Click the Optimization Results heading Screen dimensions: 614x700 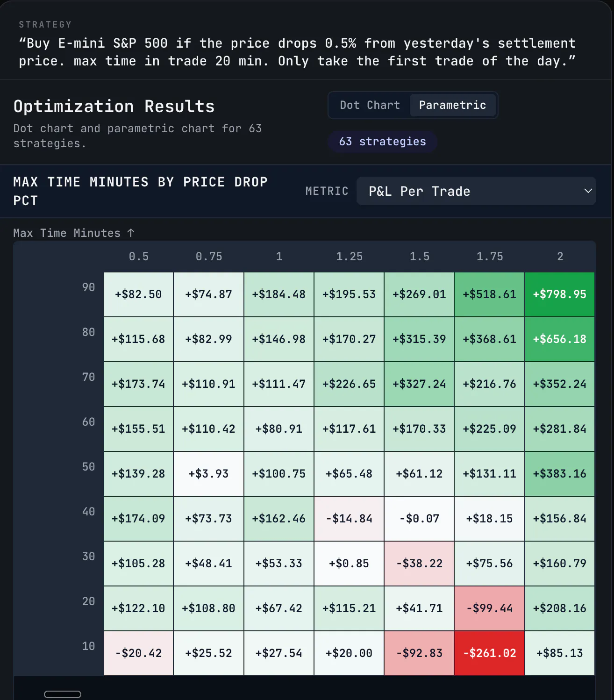click(x=114, y=107)
